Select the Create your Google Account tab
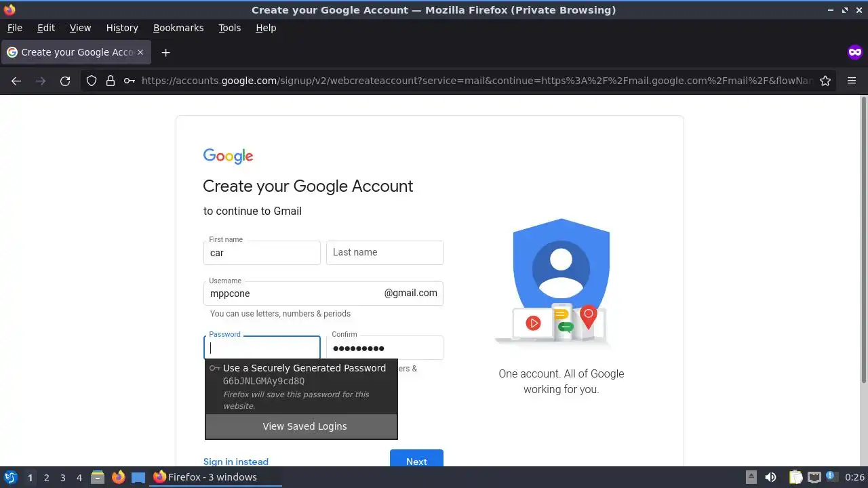868x488 pixels. [x=76, y=52]
